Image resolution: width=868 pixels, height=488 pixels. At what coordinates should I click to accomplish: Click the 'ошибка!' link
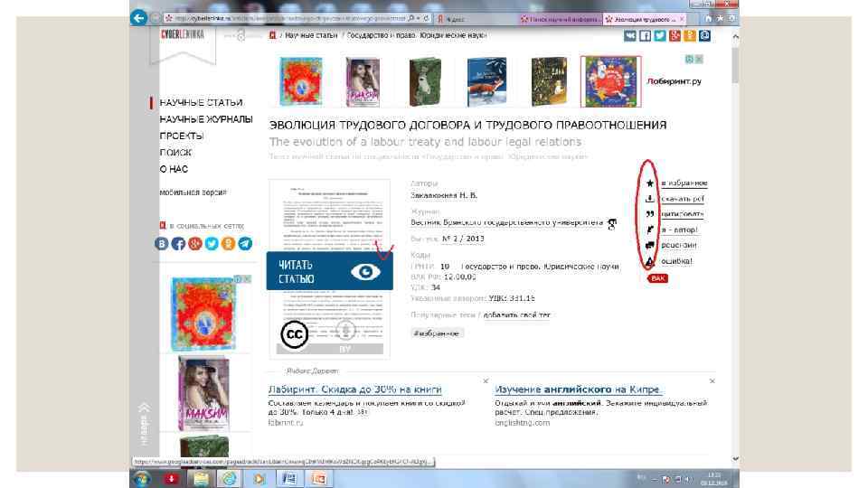point(676,261)
